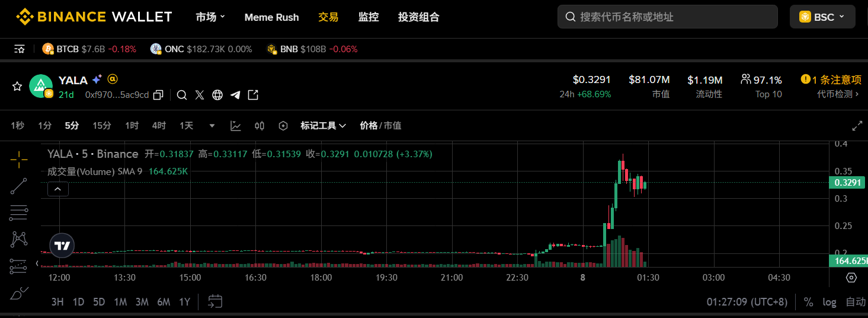Collapse the indicator legend chevron
The width and height of the screenshot is (868, 318).
point(58,189)
